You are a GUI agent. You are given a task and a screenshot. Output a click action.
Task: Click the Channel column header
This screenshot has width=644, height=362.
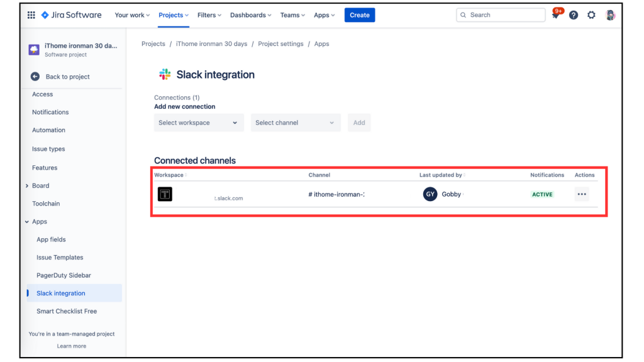[319, 175]
